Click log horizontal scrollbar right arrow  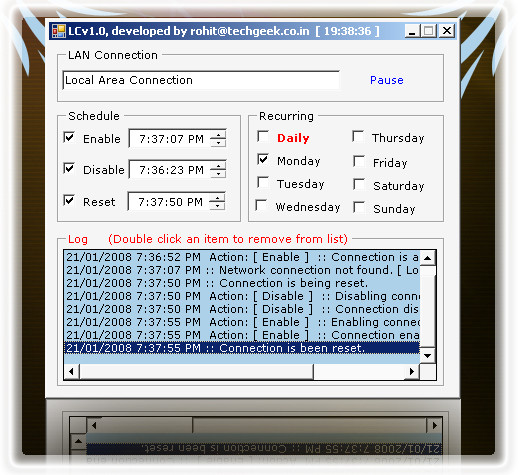pos(412,371)
